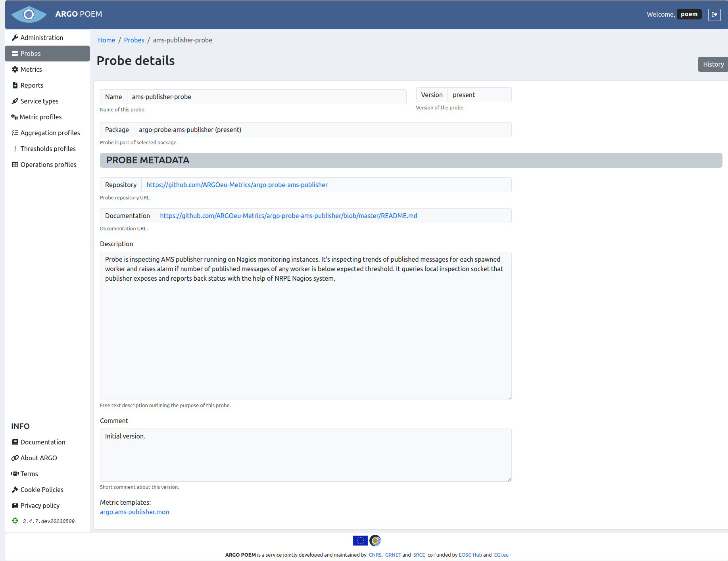
Task: Click the document icon beside Reports
Action: [15, 85]
